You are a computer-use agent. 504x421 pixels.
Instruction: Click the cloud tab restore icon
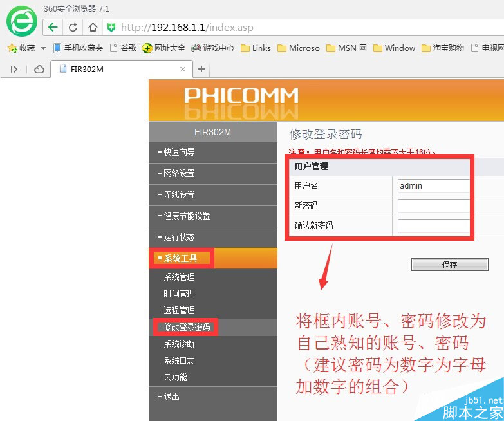pyautogui.click(x=39, y=69)
